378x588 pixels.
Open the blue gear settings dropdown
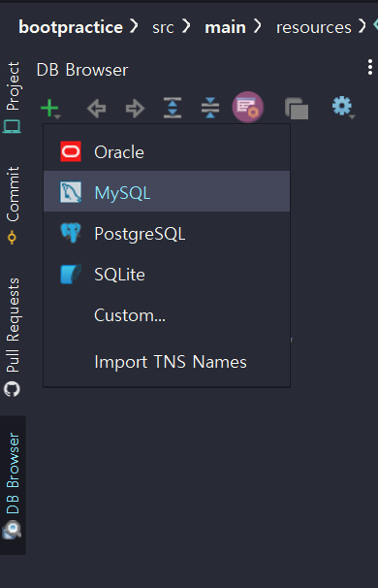point(343,108)
